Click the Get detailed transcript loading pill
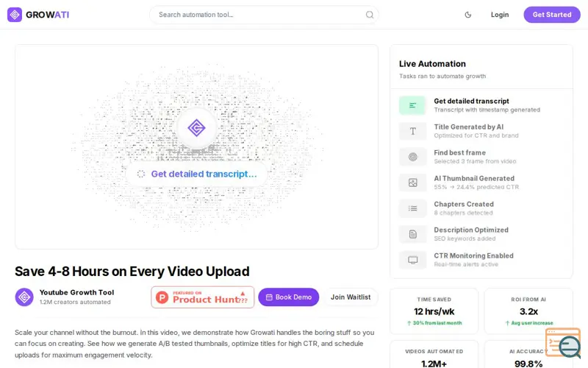Screen dimensions: 588x368 (196, 174)
